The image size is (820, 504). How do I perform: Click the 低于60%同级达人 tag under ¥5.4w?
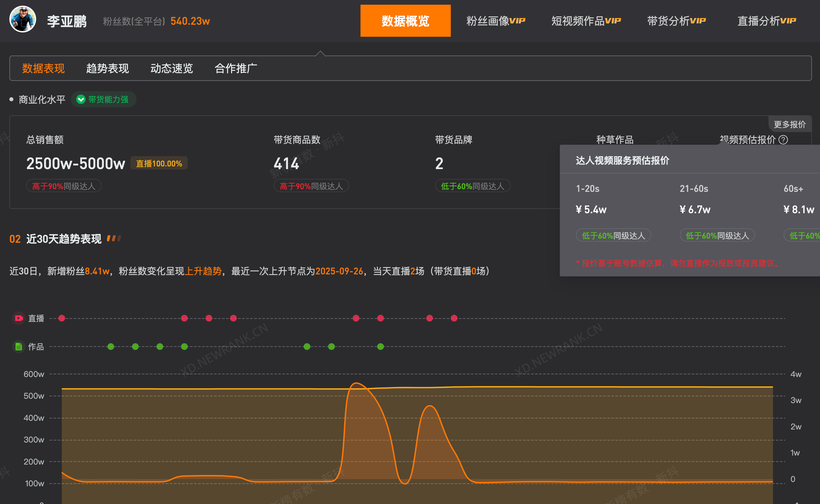613,235
